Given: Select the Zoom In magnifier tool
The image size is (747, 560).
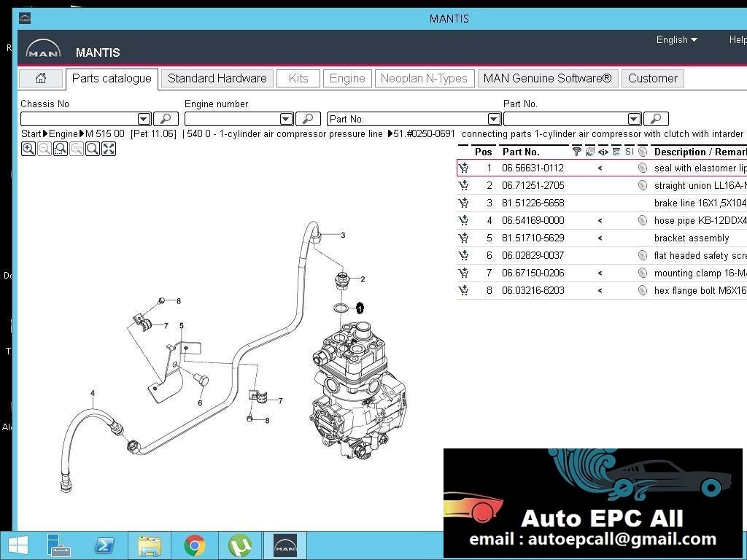Looking at the screenshot, I should tap(28, 148).
